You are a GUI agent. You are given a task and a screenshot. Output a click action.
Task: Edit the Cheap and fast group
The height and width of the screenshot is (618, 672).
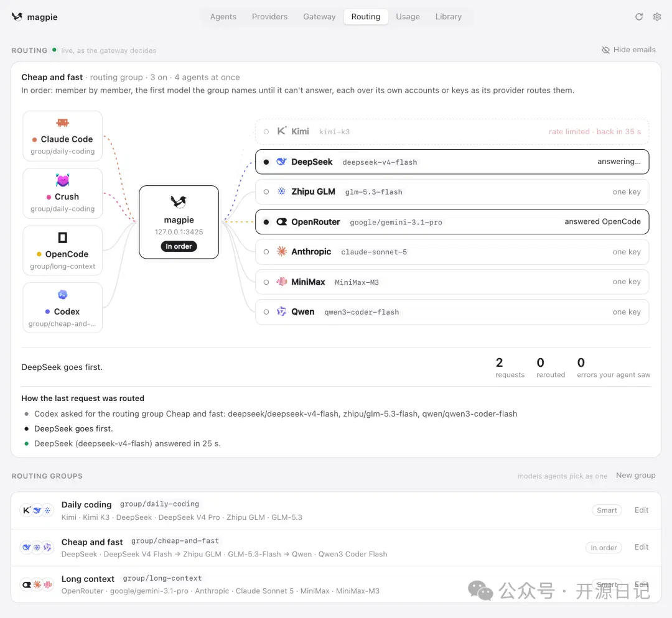point(641,547)
